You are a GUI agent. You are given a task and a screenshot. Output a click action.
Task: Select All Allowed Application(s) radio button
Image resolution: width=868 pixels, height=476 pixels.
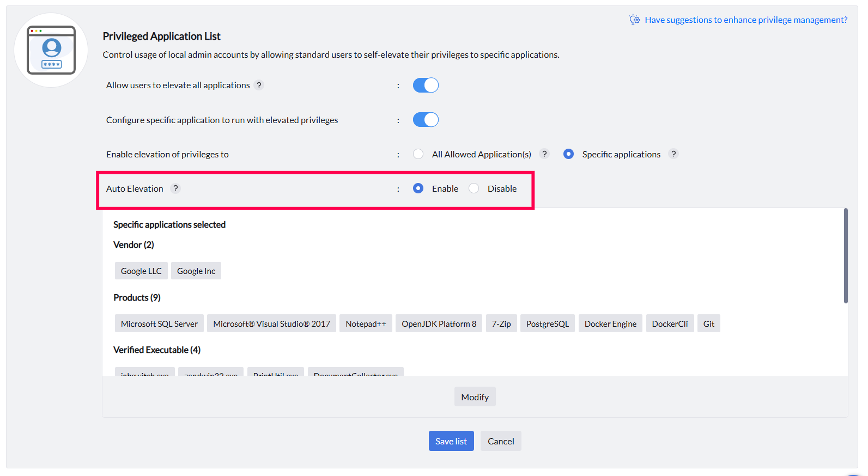(x=418, y=154)
